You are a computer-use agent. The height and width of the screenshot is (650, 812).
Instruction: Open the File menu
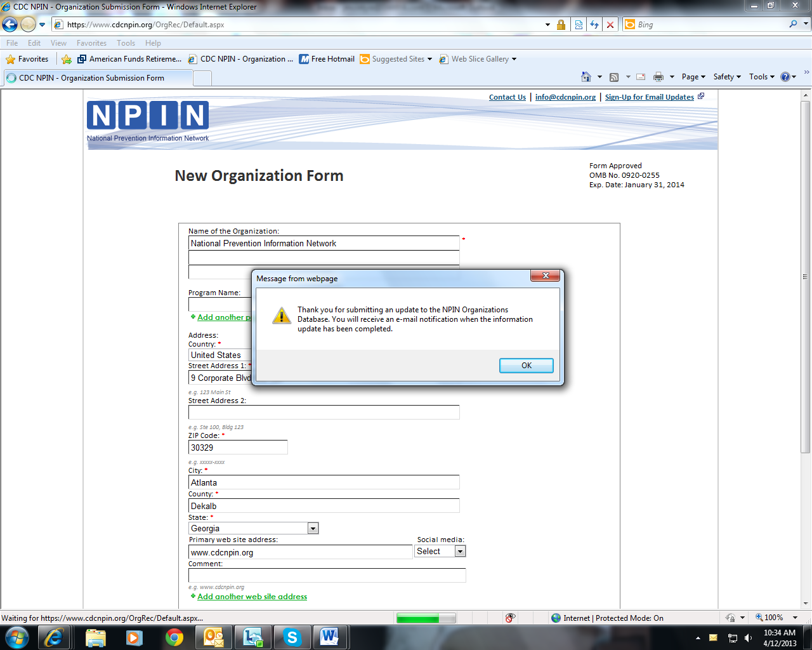12,43
